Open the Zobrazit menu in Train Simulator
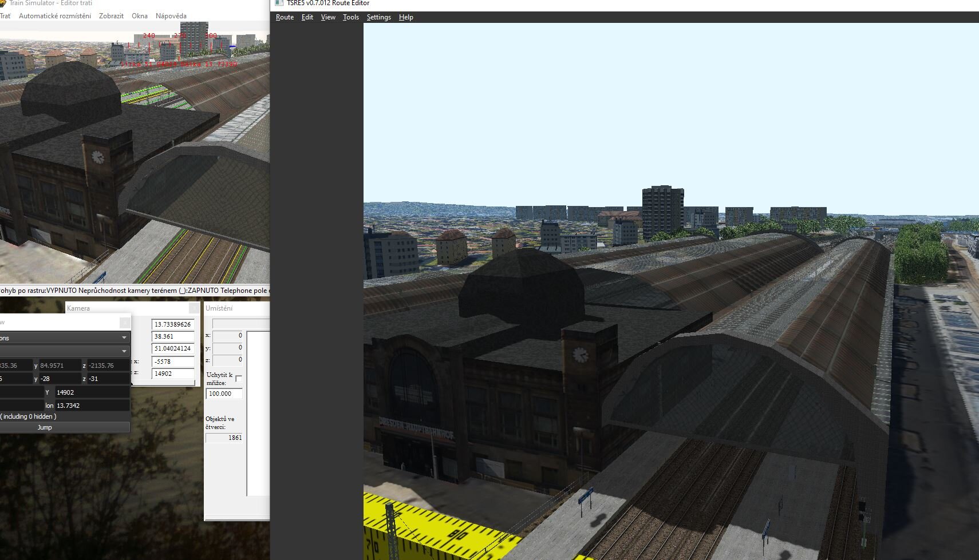 click(x=111, y=16)
